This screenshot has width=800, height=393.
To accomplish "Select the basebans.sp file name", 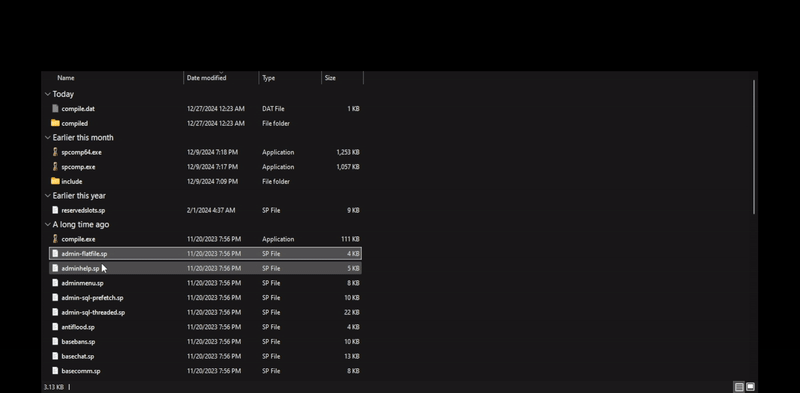I will coord(78,341).
